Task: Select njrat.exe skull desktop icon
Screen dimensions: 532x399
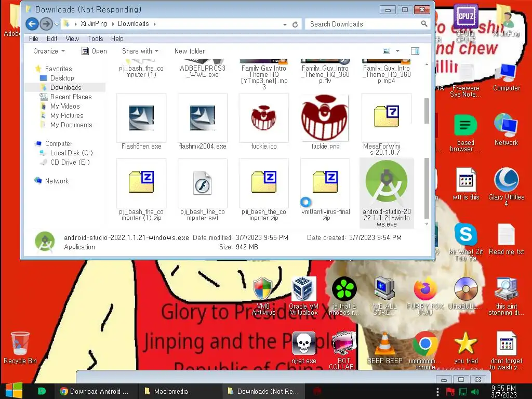Action: point(303,348)
